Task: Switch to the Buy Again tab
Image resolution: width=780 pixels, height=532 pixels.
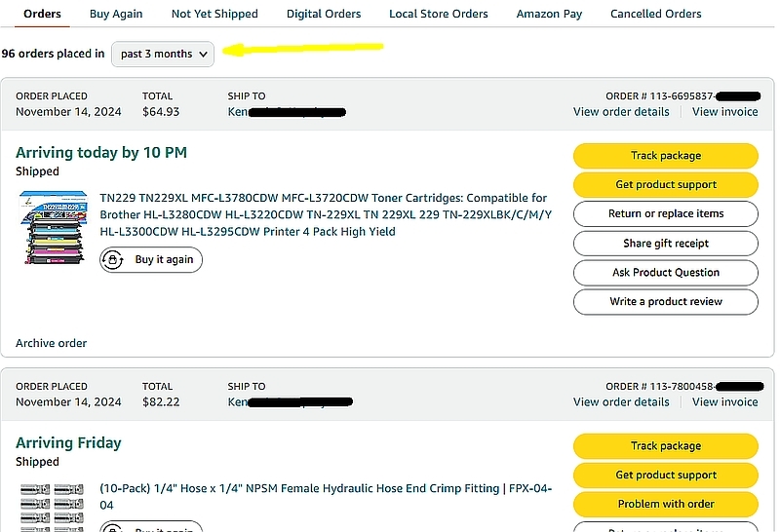Action: 116,14
